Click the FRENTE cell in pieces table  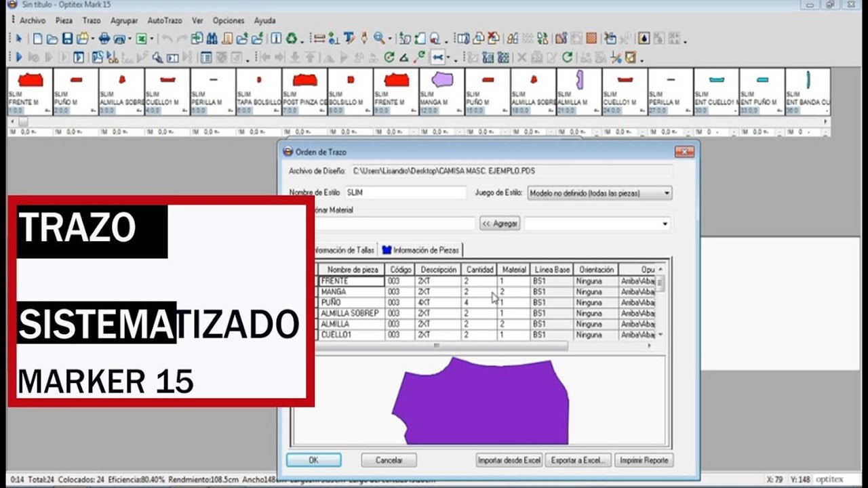[x=351, y=281]
